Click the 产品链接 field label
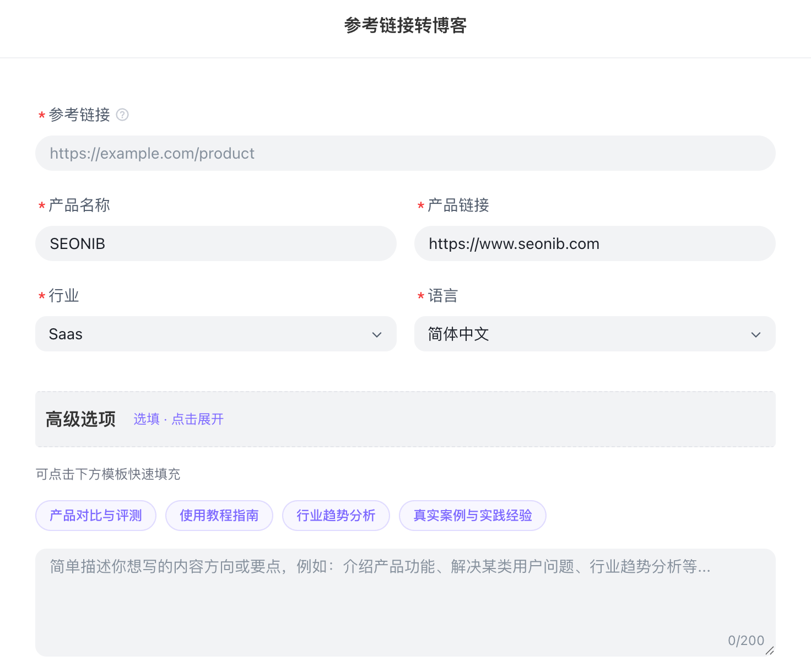Image resolution: width=811 pixels, height=672 pixels. click(458, 205)
